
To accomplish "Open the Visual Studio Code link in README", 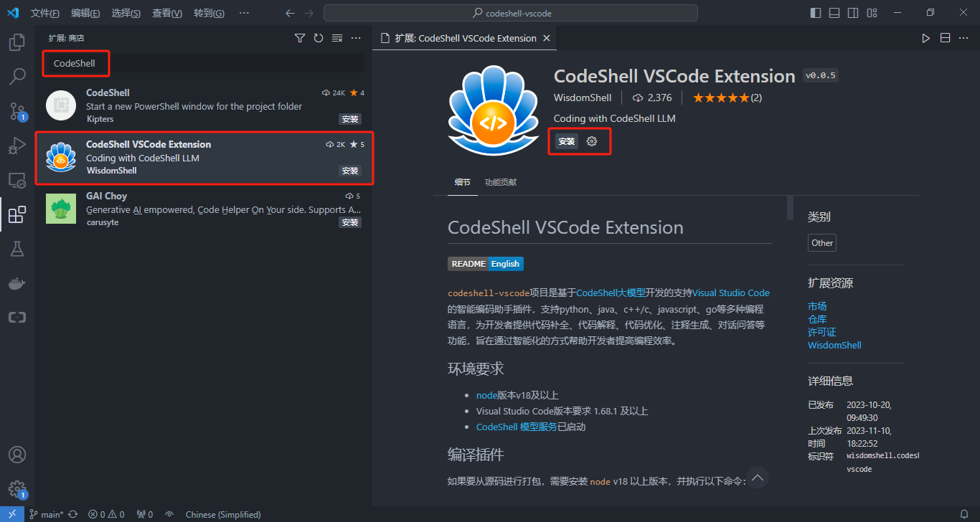I will tap(731, 293).
